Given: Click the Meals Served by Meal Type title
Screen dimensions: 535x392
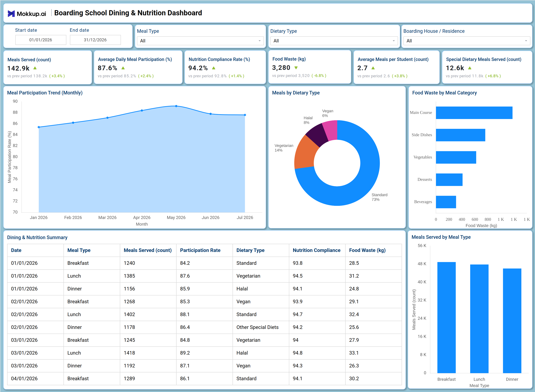Looking at the screenshot, I should pyautogui.click(x=441, y=237).
